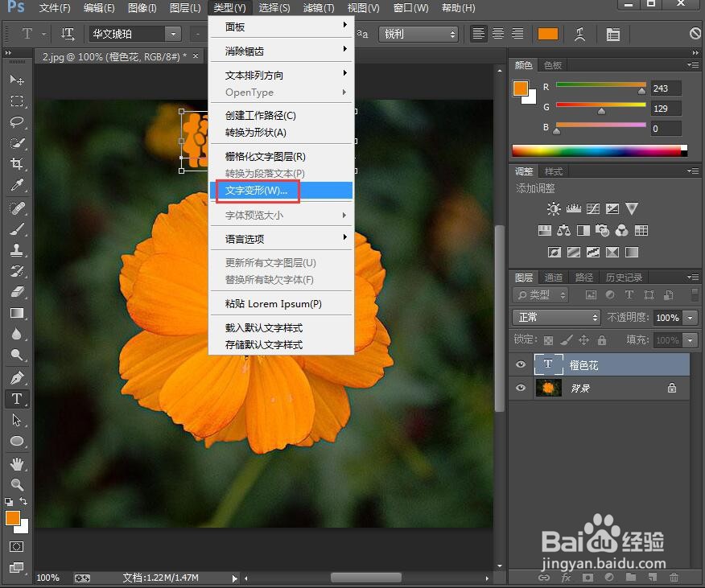The width and height of the screenshot is (705, 588).
Task: Toggle Quick Mask mode
Action: coord(17,547)
